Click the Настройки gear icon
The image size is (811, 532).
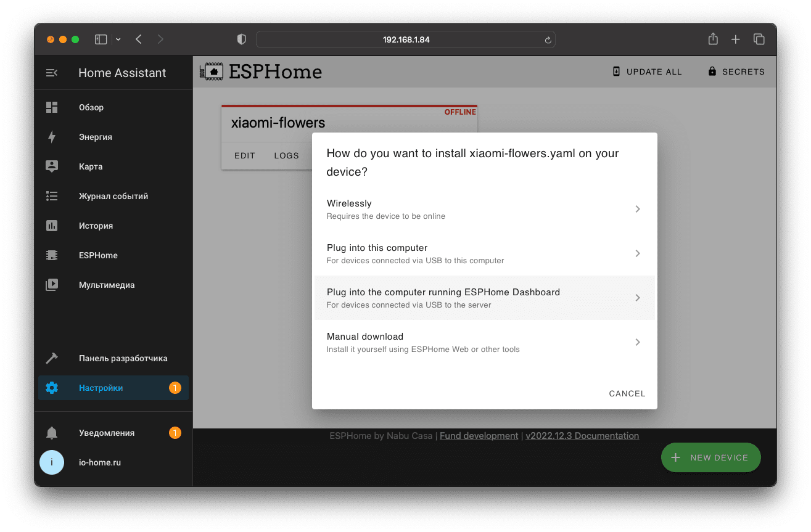click(x=52, y=388)
